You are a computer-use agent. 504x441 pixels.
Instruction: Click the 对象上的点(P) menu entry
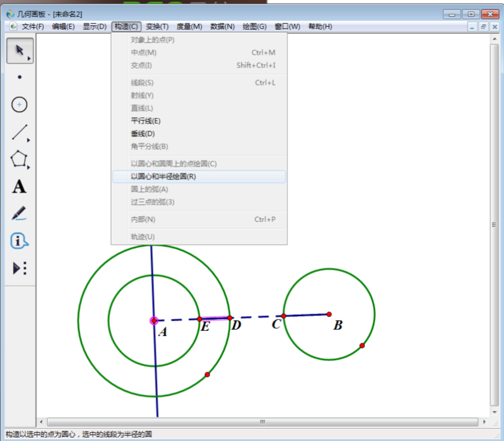click(x=199, y=40)
